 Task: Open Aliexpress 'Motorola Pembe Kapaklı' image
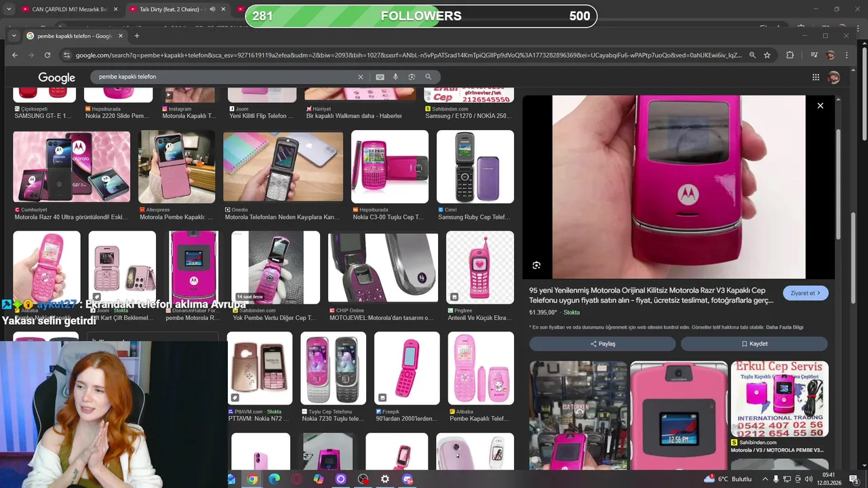[177, 167]
